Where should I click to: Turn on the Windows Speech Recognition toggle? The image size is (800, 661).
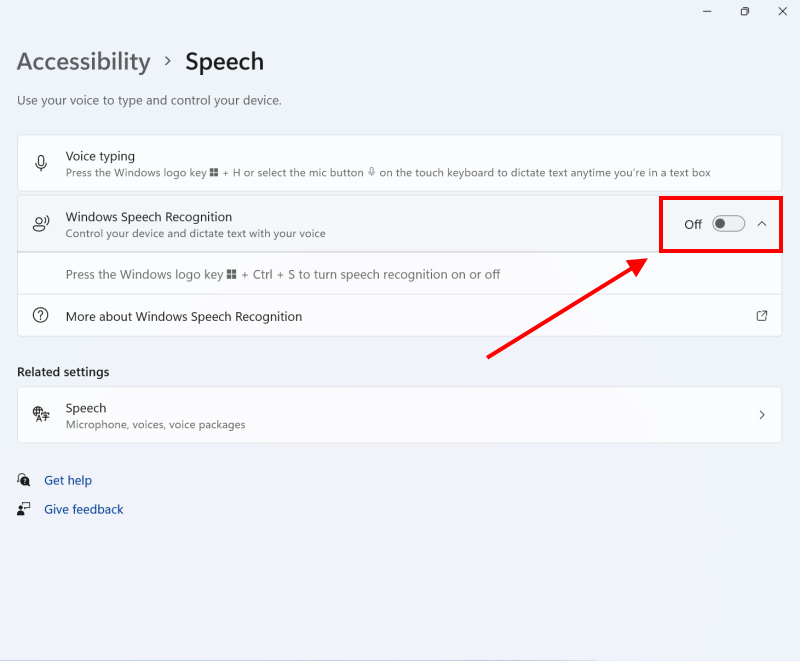click(729, 223)
